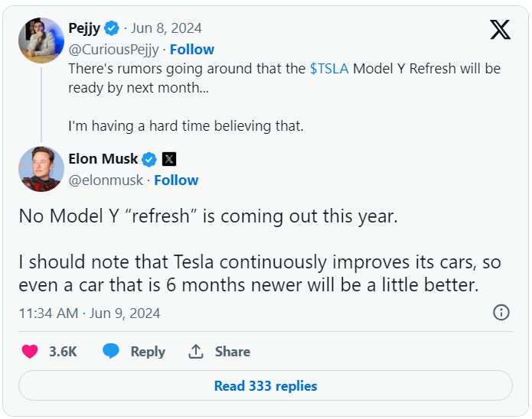The width and height of the screenshot is (532, 419).
Task: Click the reply speech bubble icon
Action: tap(111, 352)
